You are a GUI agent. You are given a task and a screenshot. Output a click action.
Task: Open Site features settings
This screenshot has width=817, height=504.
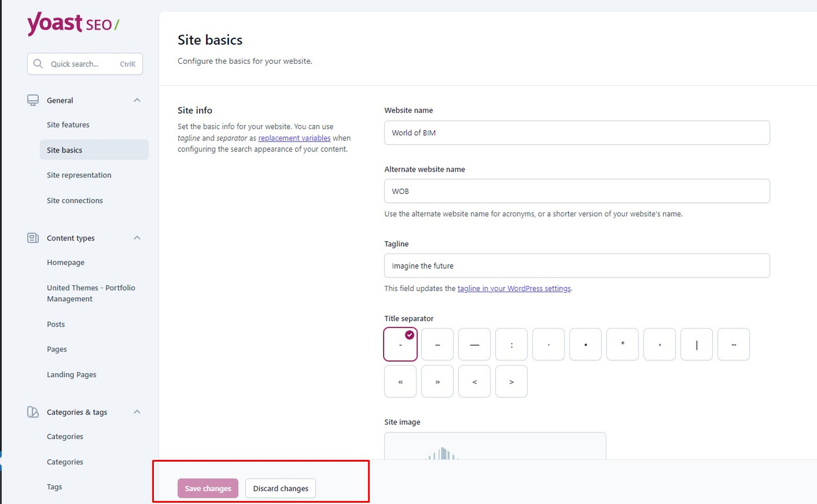pos(68,124)
